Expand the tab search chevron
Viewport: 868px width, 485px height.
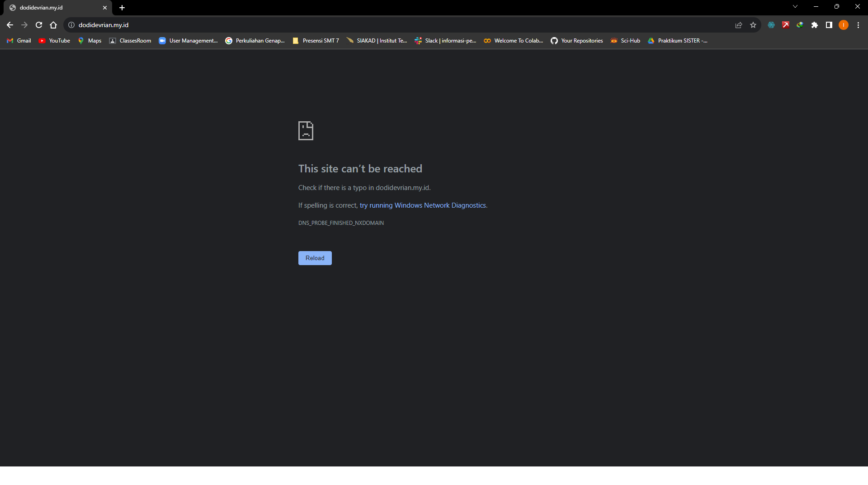[x=795, y=7]
